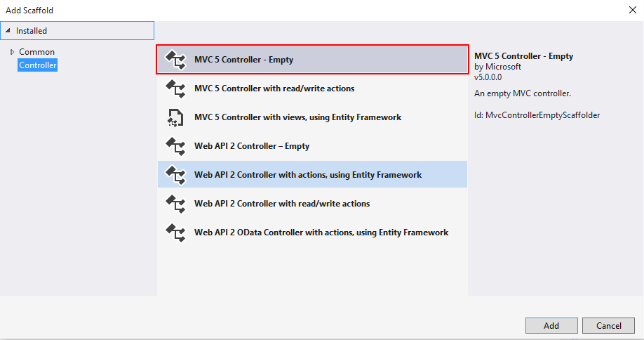Close the Add Scaffold dialog
The height and width of the screenshot is (340, 644).
(632, 10)
